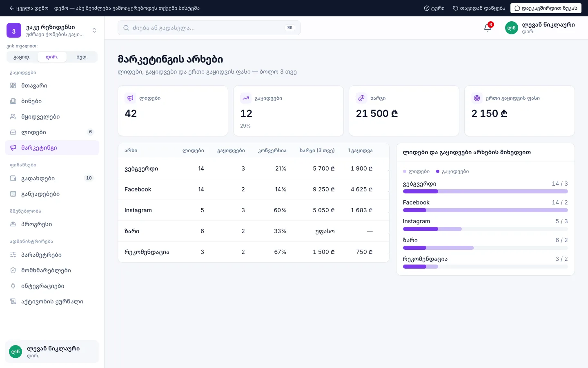Screen dimensions: 588x368
Task: Go back via ყველა დემო link
Action: coord(29,8)
